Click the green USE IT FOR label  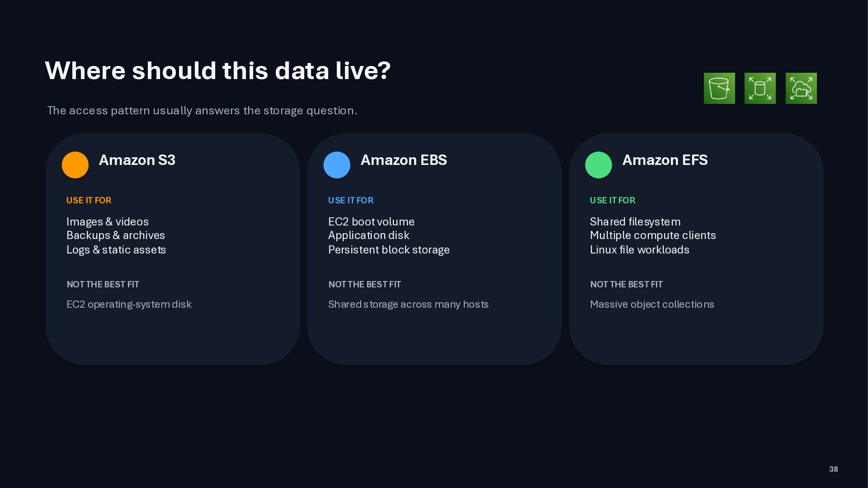point(613,200)
